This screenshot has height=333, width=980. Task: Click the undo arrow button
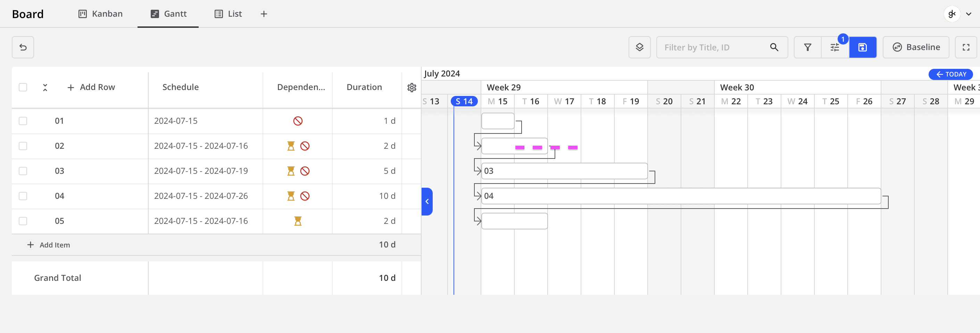23,47
